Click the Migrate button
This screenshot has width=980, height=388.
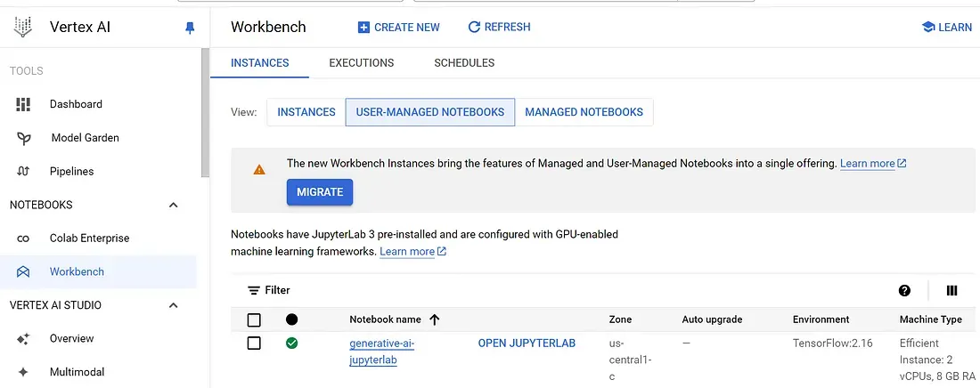click(320, 192)
